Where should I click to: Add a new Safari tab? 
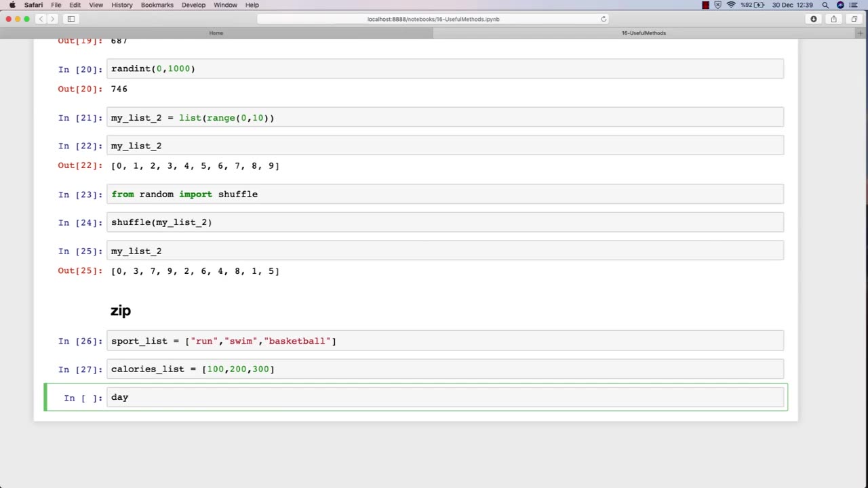(861, 33)
